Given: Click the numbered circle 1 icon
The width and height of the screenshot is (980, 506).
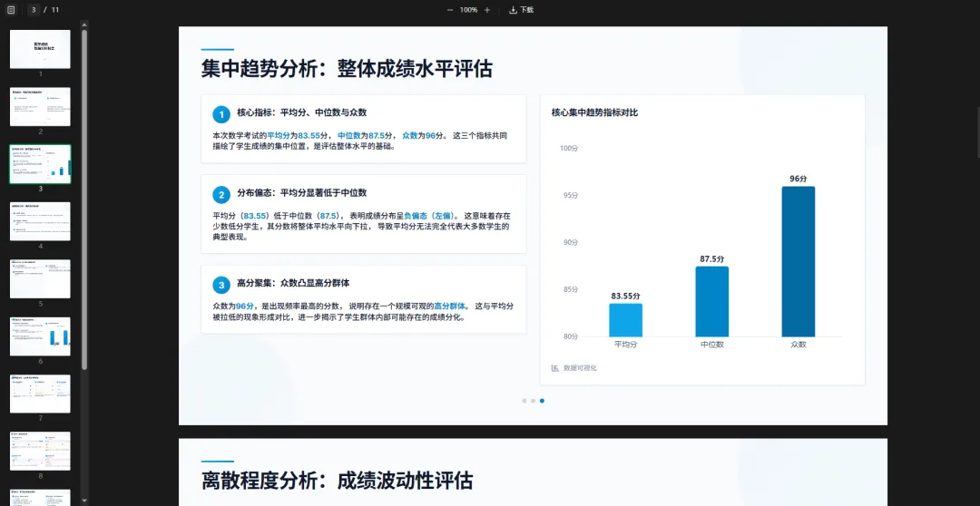Looking at the screenshot, I should [221, 114].
